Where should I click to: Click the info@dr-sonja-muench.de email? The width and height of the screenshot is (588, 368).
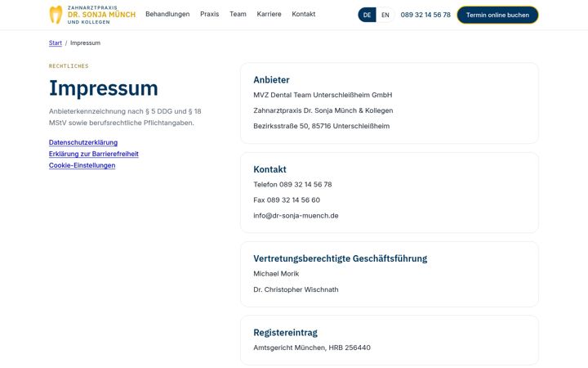[296, 216]
